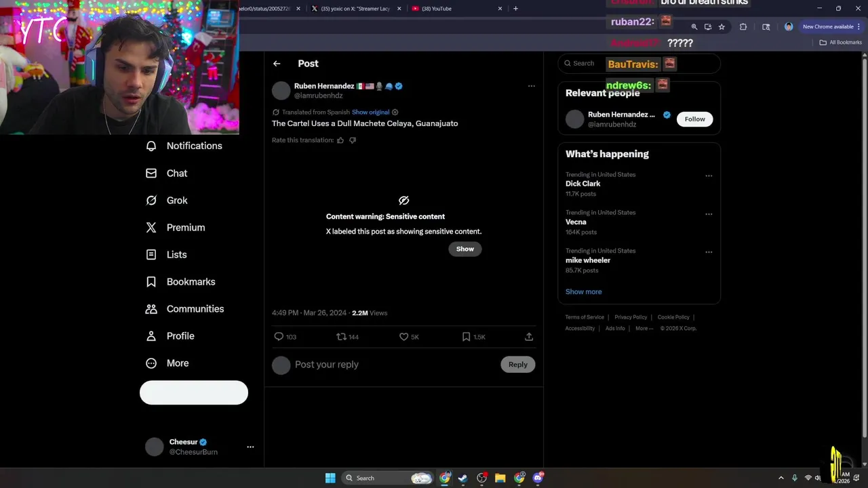868x488 pixels.
Task: Open Chrome extensions puzzle icon
Action: tap(743, 27)
